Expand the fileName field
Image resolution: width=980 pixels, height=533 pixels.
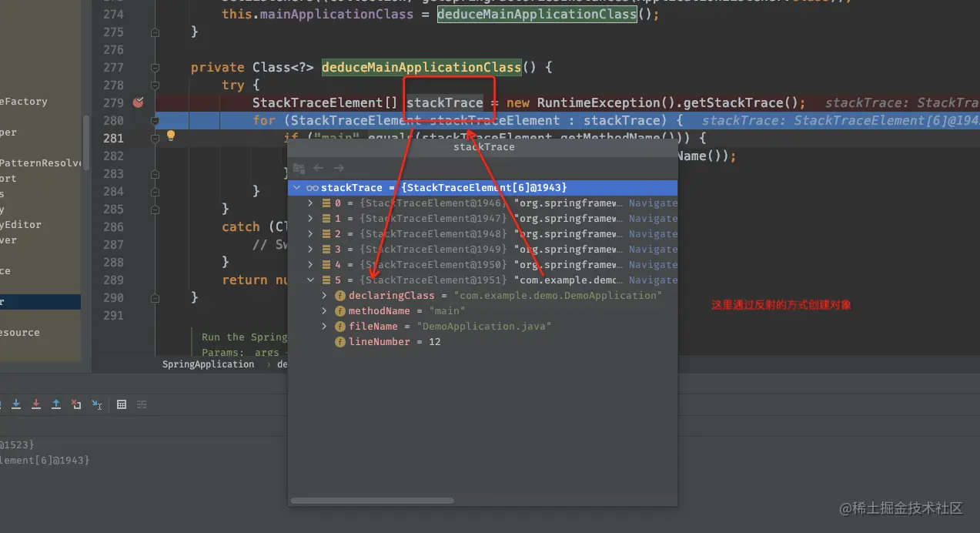(x=325, y=327)
